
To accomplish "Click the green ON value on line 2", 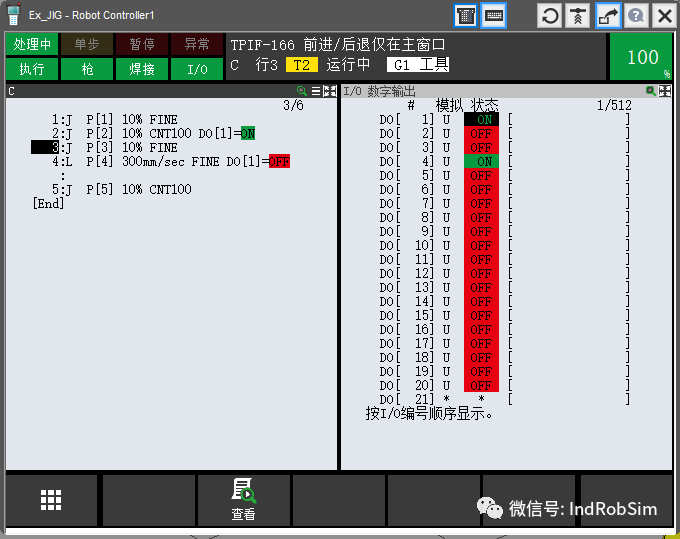I will tap(248, 133).
